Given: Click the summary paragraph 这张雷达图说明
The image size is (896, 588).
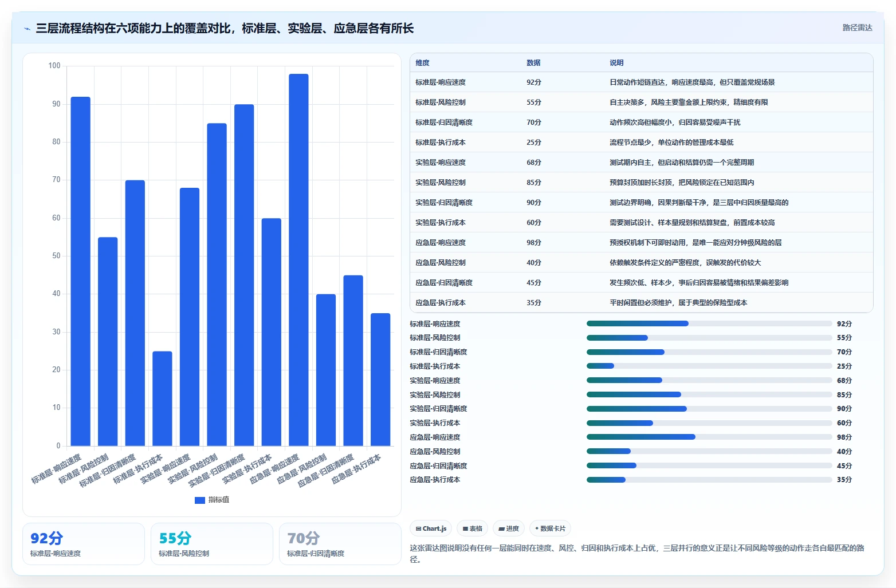Looking at the screenshot, I should click(x=637, y=554).
